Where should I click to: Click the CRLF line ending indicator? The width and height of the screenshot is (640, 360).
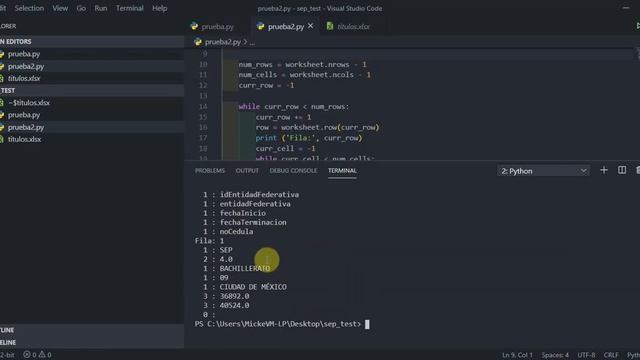point(611,355)
